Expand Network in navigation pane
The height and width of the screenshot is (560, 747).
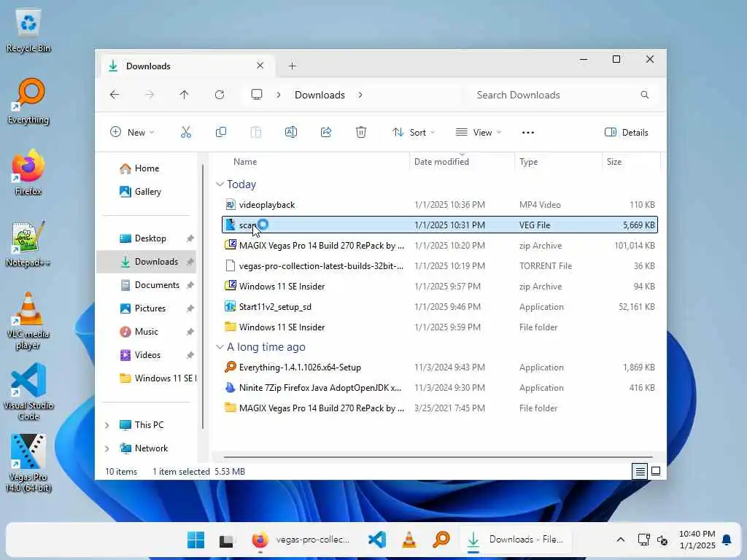(107, 448)
